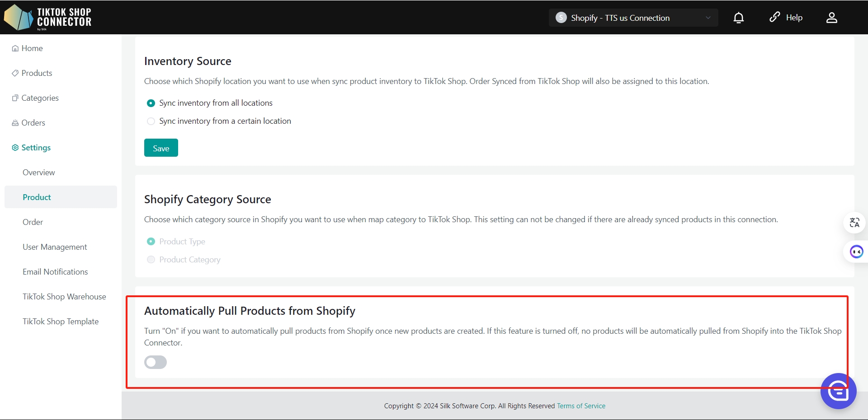Click the Settings gear icon in sidebar

(15, 148)
